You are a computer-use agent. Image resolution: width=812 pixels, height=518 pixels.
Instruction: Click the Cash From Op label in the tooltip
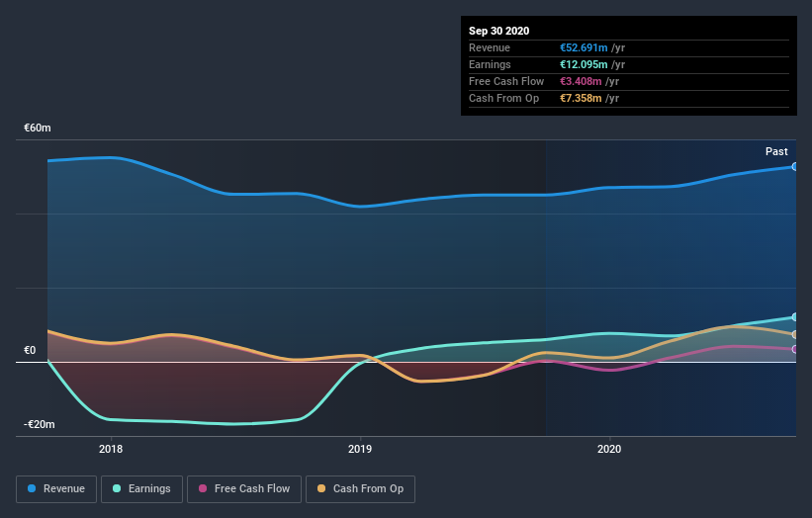tap(503, 98)
